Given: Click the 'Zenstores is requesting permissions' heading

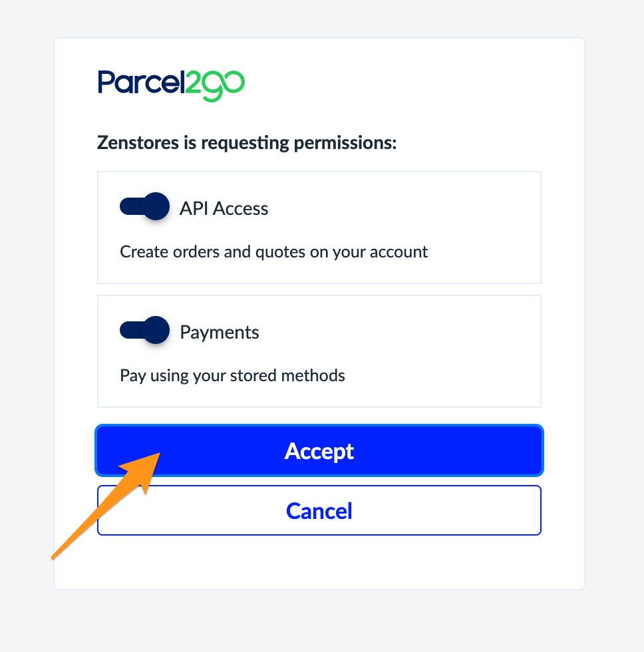Looking at the screenshot, I should click(x=247, y=142).
